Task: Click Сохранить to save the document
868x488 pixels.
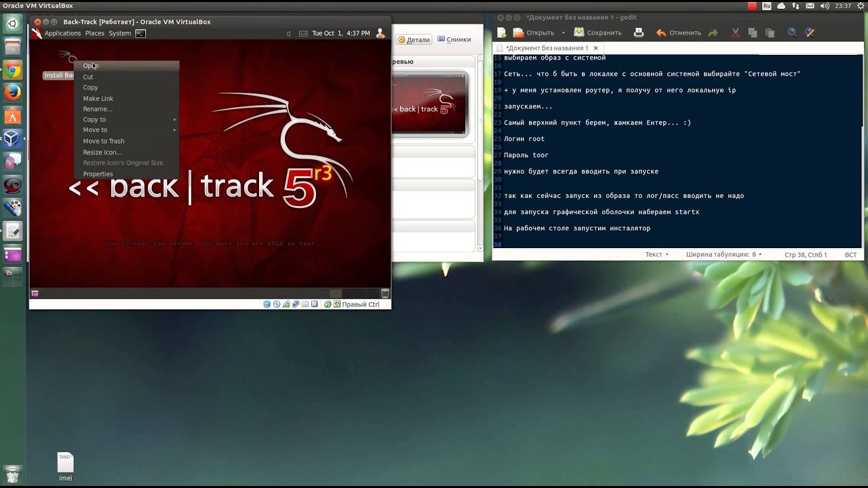Action: pos(597,33)
